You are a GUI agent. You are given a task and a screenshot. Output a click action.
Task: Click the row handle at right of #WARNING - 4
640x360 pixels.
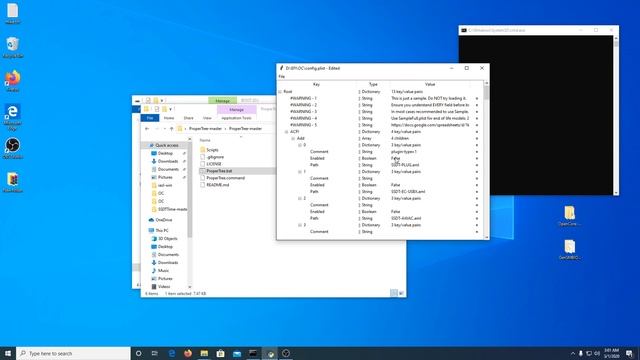tap(477, 118)
